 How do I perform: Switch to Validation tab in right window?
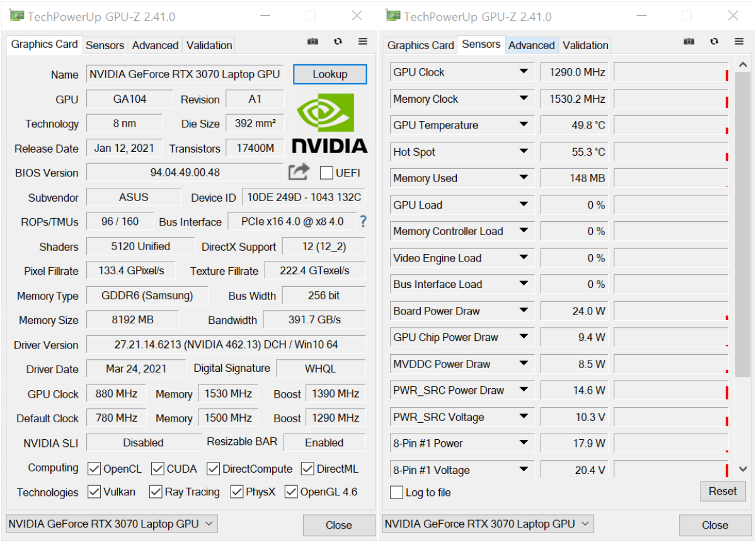tap(585, 45)
